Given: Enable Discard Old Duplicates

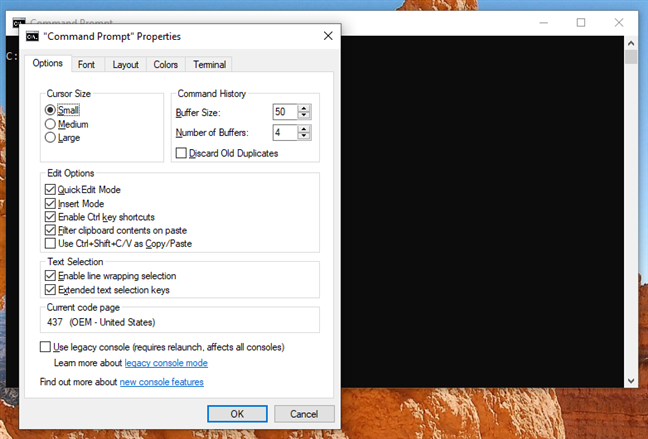Looking at the screenshot, I should [x=181, y=153].
